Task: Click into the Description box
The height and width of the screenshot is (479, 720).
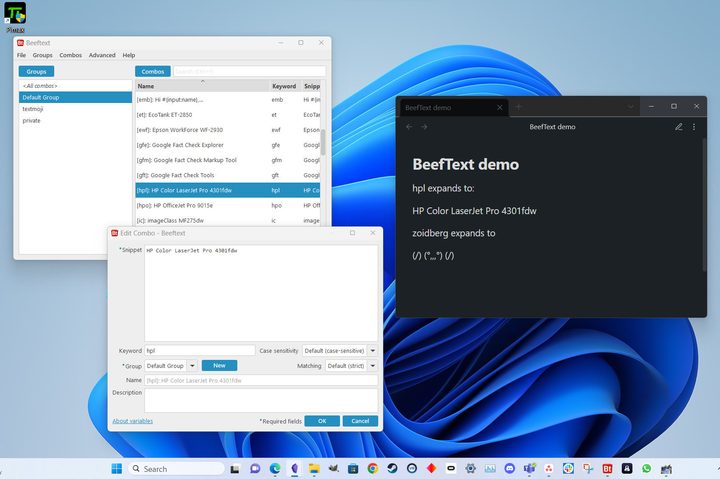Action: [x=261, y=400]
